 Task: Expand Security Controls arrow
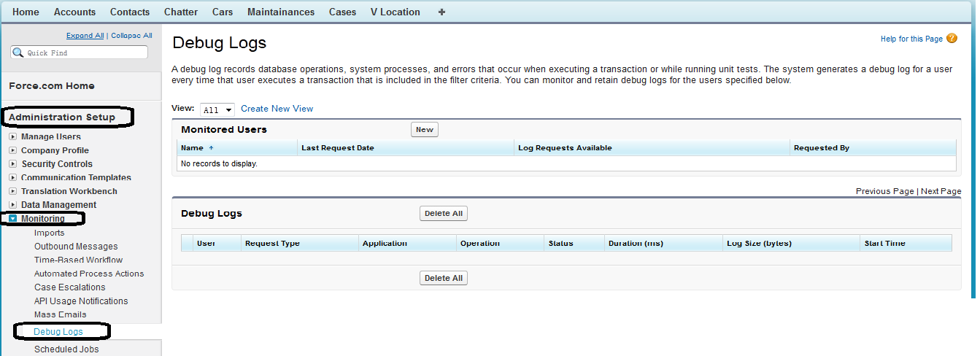pos(12,164)
